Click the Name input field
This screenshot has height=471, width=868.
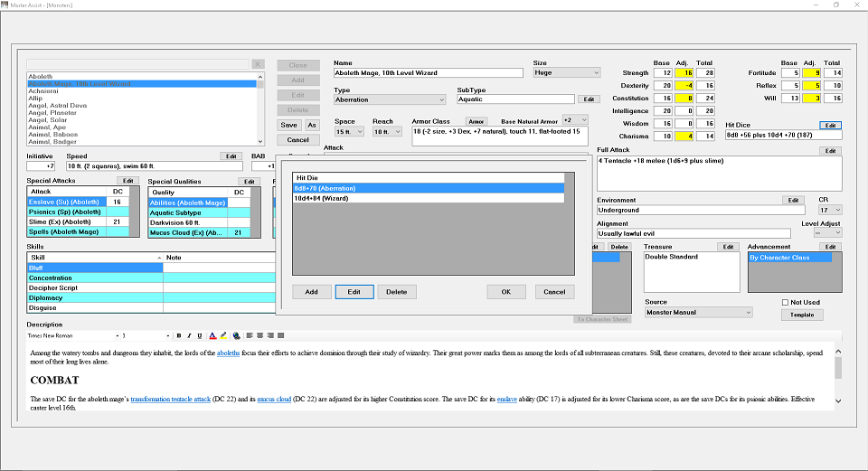point(429,72)
